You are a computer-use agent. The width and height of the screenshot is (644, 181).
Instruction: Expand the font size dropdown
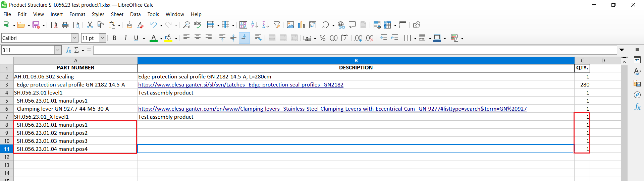coord(103,38)
